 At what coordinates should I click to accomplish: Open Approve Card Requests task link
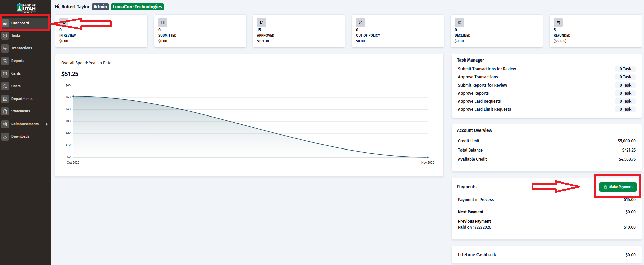pos(479,101)
